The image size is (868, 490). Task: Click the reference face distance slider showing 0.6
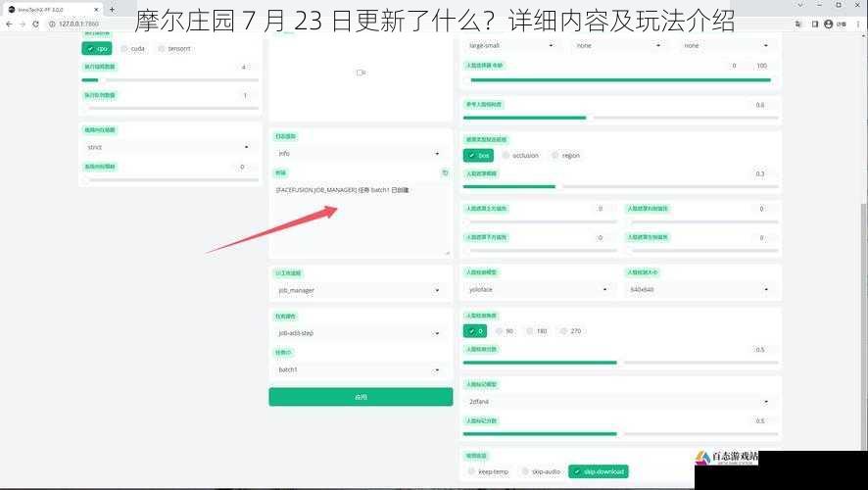click(620, 118)
